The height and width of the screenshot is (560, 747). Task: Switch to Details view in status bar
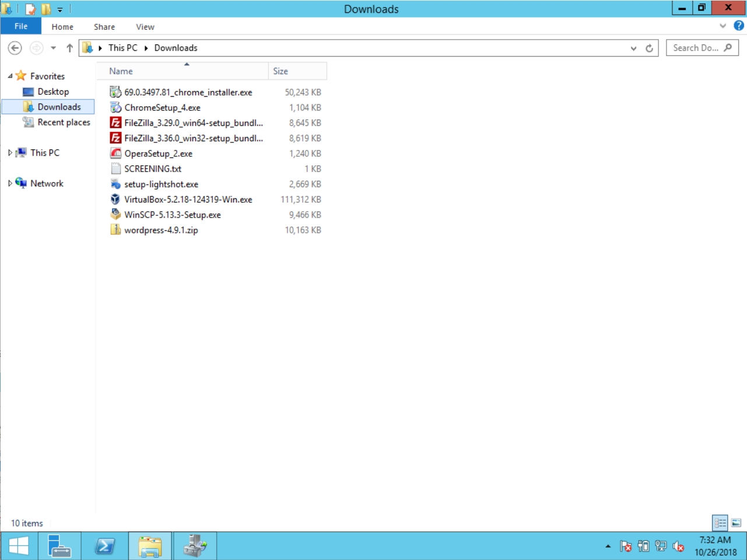click(x=720, y=523)
